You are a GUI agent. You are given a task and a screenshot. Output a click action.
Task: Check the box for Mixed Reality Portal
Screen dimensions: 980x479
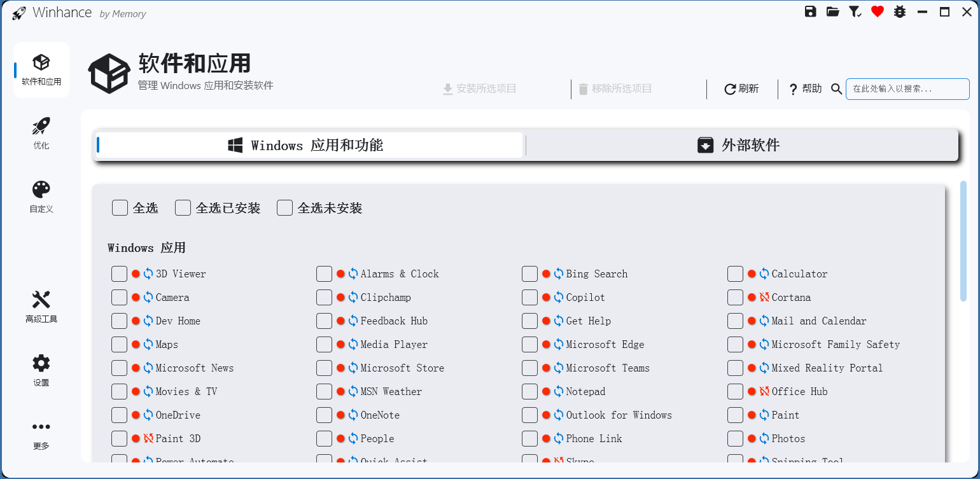pyautogui.click(x=735, y=368)
